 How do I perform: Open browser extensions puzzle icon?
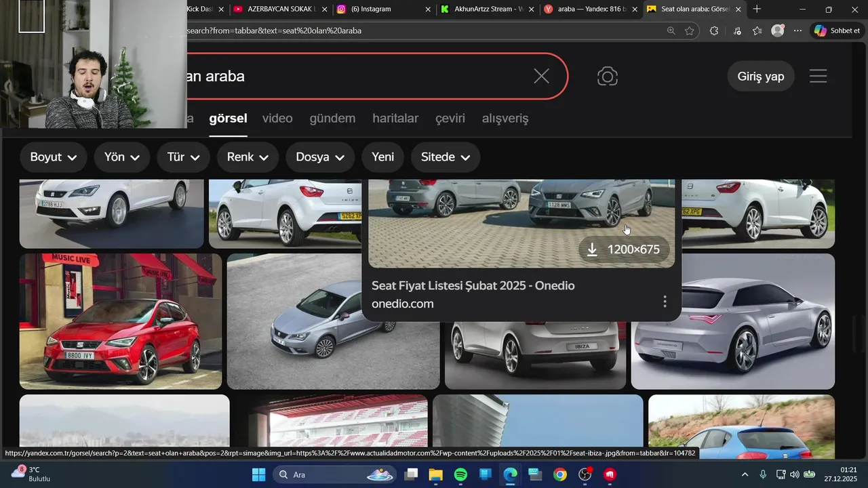(714, 30)
